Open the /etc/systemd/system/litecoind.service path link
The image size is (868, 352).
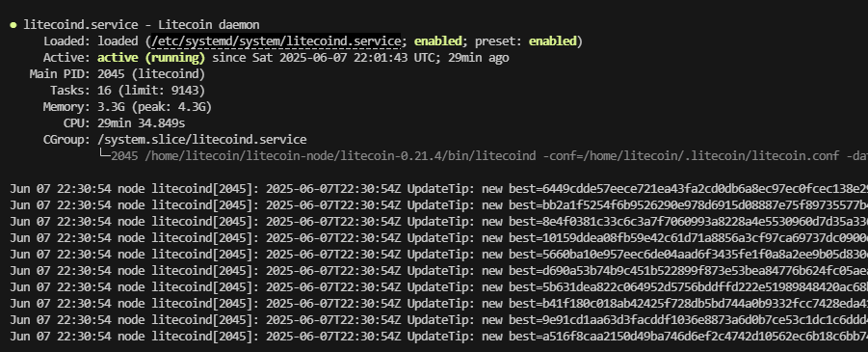point(276,41)
